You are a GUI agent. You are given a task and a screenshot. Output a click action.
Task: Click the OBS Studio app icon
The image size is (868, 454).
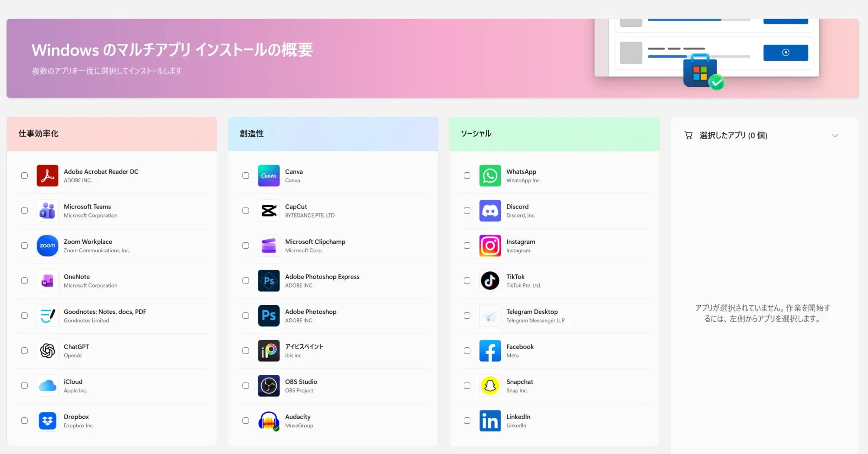(269, 386)
